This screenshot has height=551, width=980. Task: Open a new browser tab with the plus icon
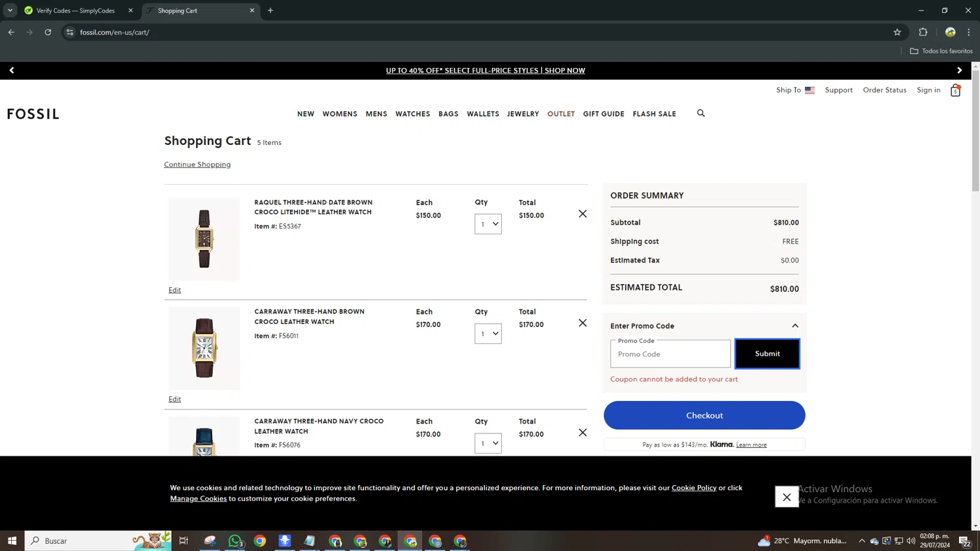[270, 10]
